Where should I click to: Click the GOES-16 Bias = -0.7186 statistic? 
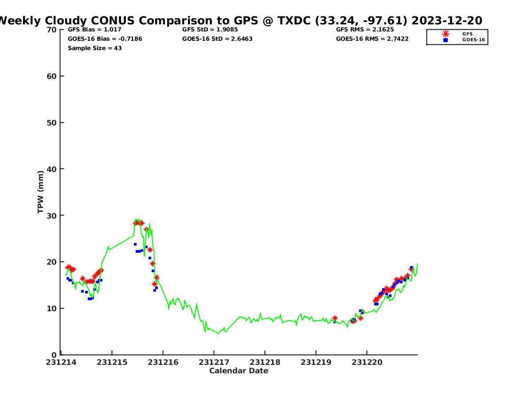[x=105, y=39]
